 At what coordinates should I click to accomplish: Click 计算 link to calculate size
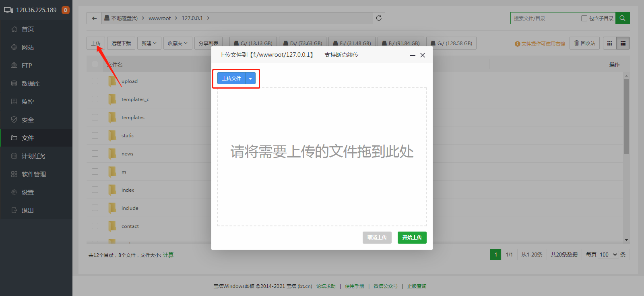pyautogui.click(x=168, y=255)
